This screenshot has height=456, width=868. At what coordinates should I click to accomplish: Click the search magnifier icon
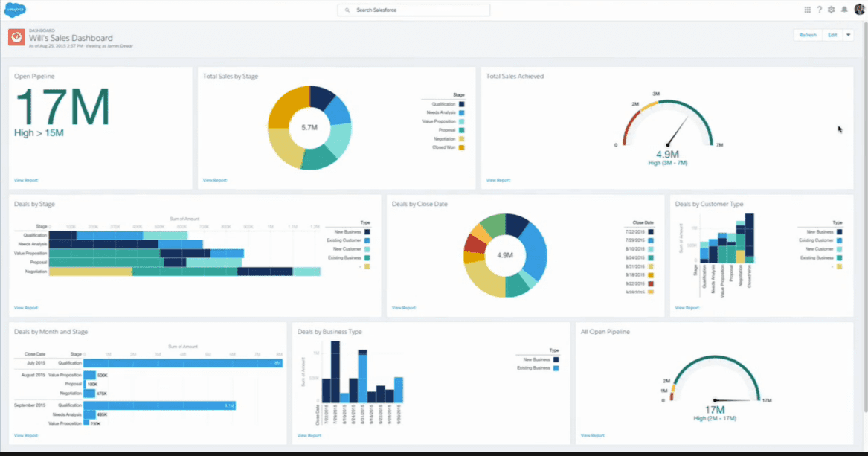(348, 10)
